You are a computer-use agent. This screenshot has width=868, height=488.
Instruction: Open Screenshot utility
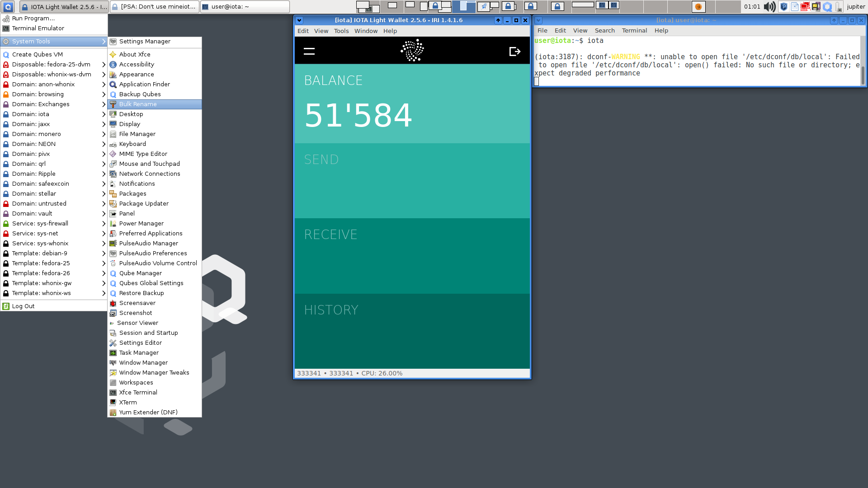[x=155, y=313]
